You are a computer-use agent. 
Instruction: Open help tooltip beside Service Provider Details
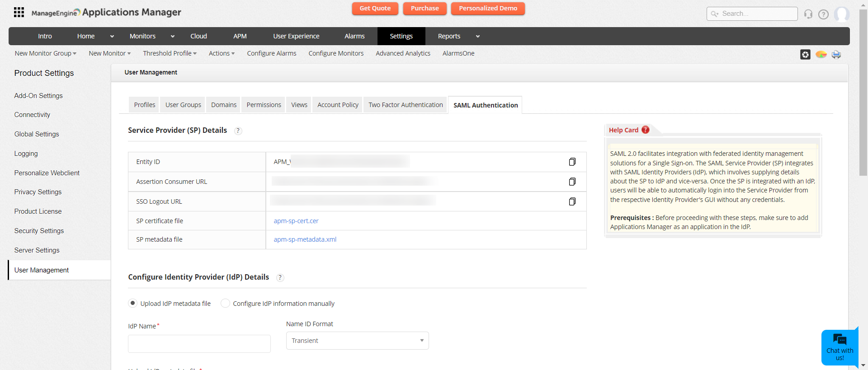click(x=238, y=131)
